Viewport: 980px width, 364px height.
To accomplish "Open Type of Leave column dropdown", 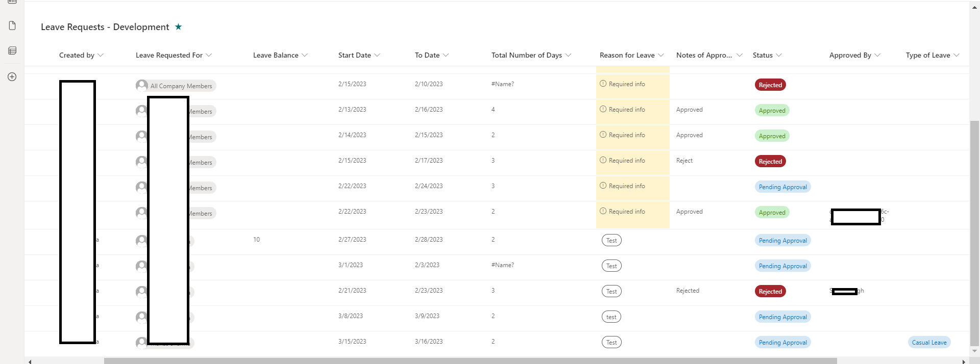I will [957, 55].
